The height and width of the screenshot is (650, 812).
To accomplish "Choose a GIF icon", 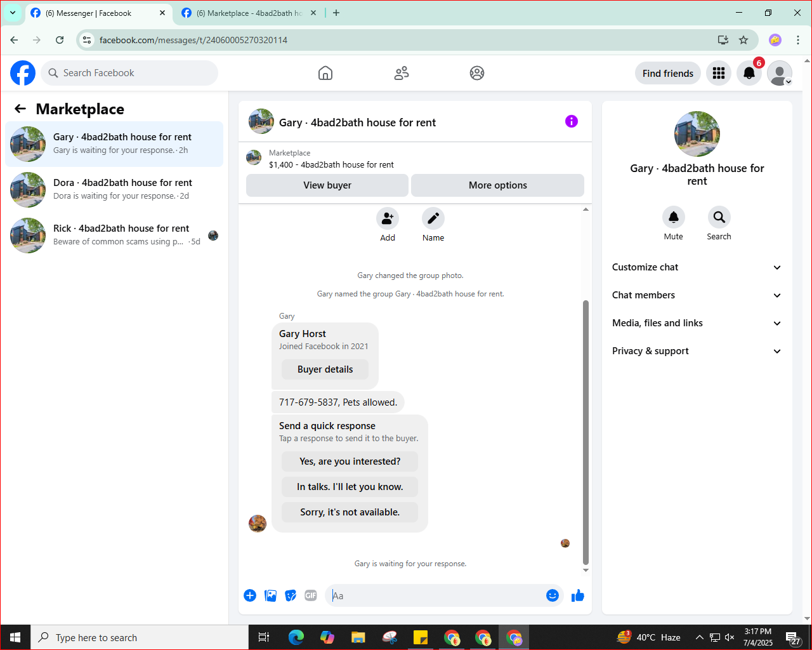I will (311, 595).
